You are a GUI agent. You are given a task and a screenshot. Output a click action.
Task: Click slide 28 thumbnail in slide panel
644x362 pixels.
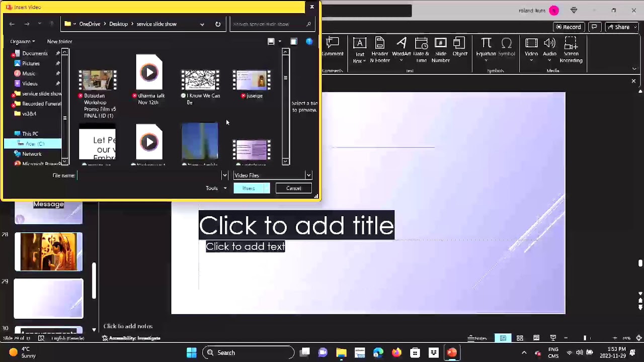pyautogui.click(x=48, y=251)
